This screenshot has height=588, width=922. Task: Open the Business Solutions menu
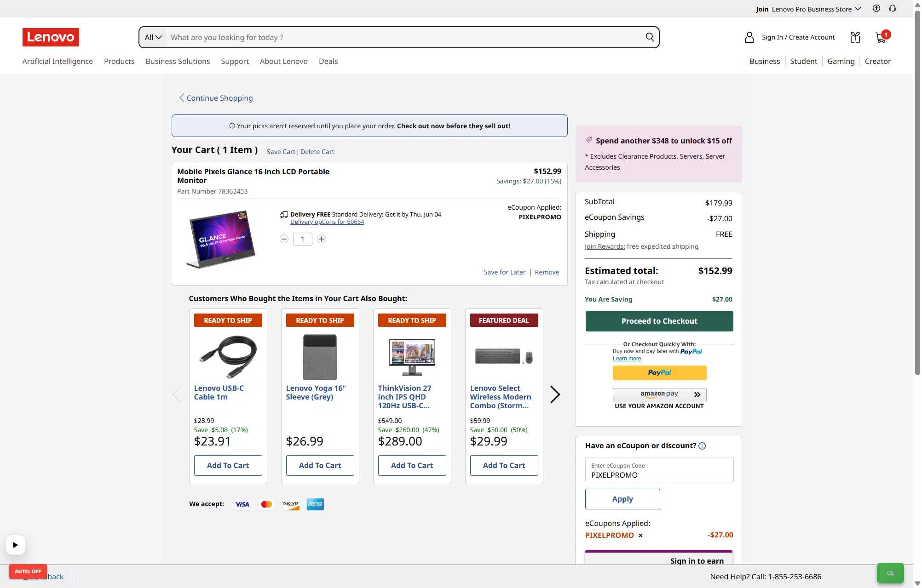(x=178, y=61)
